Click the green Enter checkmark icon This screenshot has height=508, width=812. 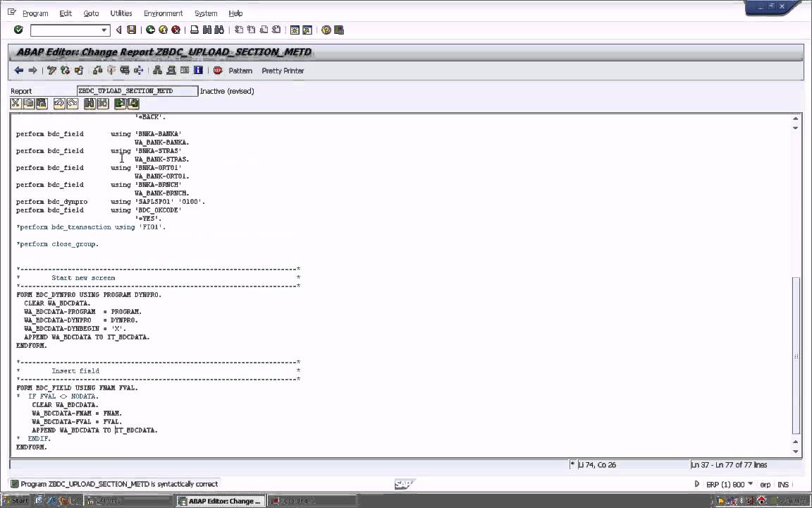(18, 30)
